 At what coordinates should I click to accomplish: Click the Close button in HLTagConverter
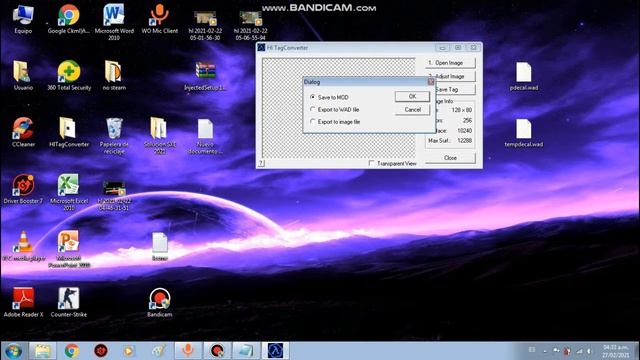450,158
